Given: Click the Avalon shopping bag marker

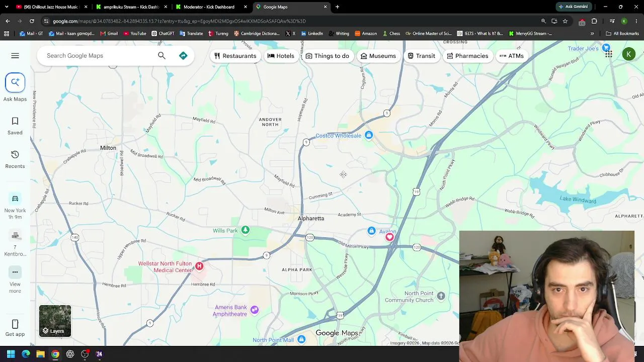Looking at the screenshot, I should point(371,231).
